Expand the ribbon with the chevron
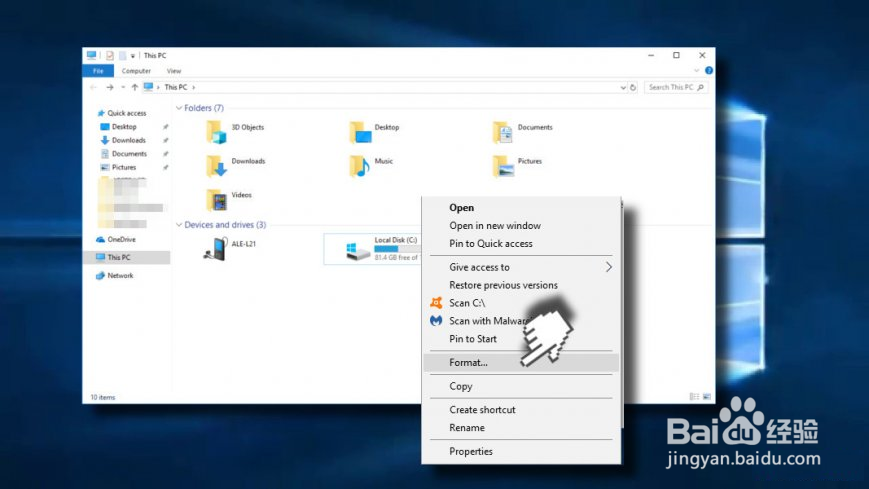This screenshot has height=489, width=869. coord(696,70)
